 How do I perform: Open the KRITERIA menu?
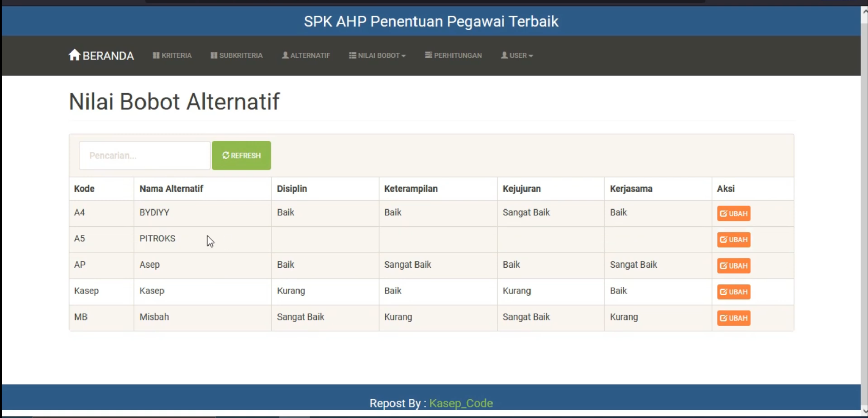click(x=172, y=55)
